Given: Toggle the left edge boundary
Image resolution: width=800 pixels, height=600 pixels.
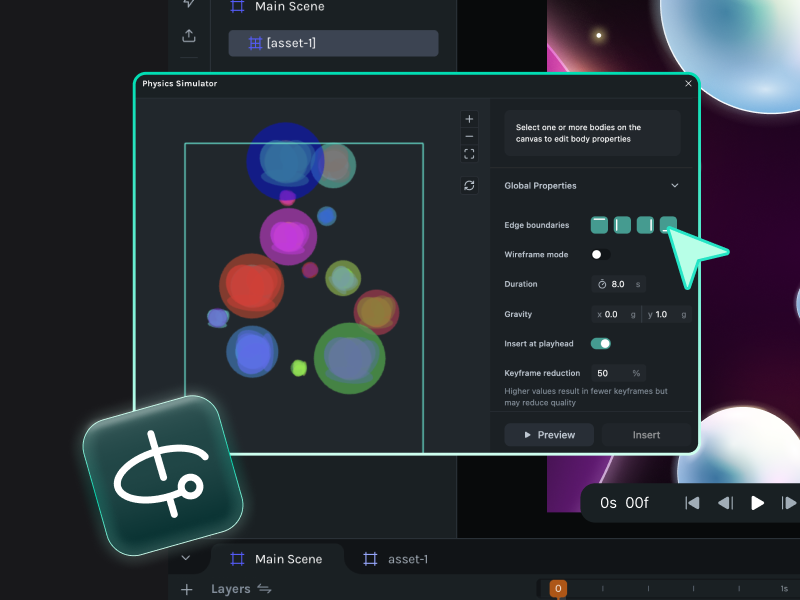Looking at the screenshot, I should 622,225.
